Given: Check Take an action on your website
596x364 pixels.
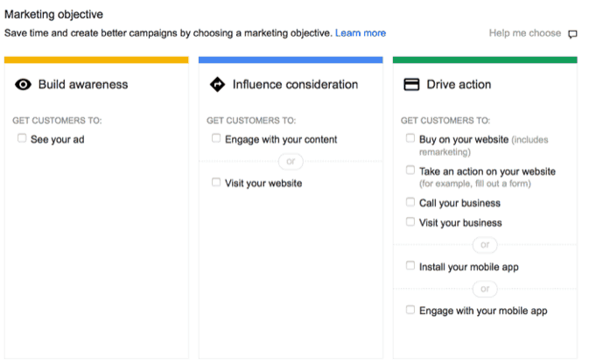Looking at the screenshot, I should (x=410, y=170).
